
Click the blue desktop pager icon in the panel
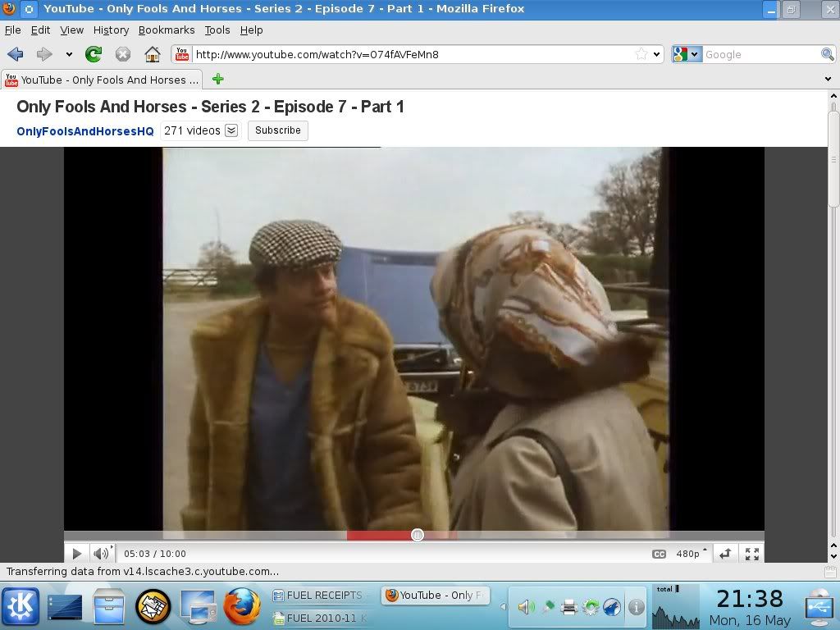pyautogui.click(x=64, y=608)
